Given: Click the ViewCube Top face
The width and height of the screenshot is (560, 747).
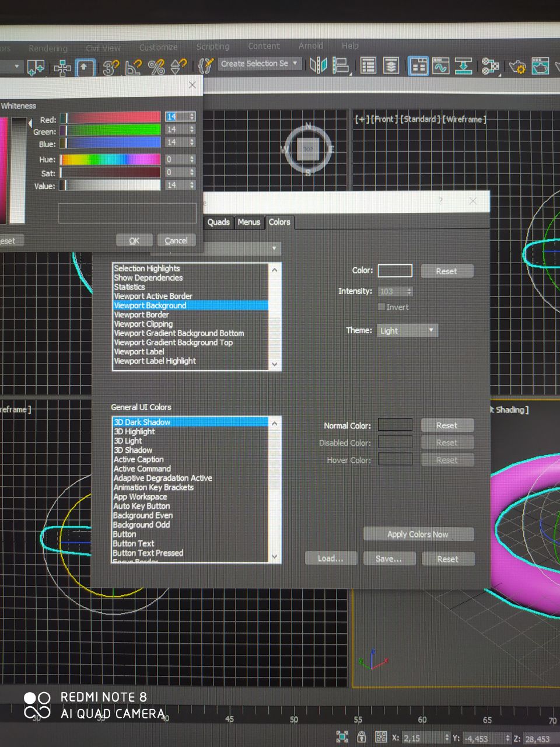Looking at the screenshot, I should click(308, 149).
